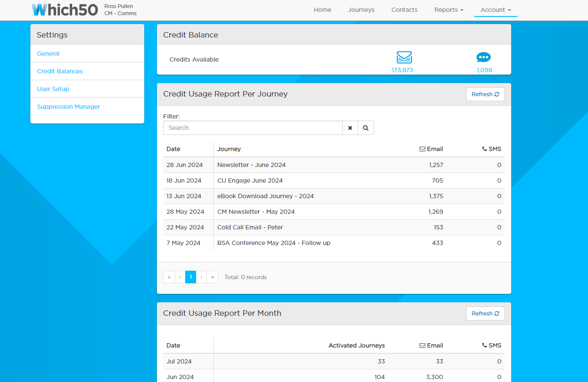Select Cold Call Email - Peter row
Viewport: 588px width, 382px height.
coord(334,227)
